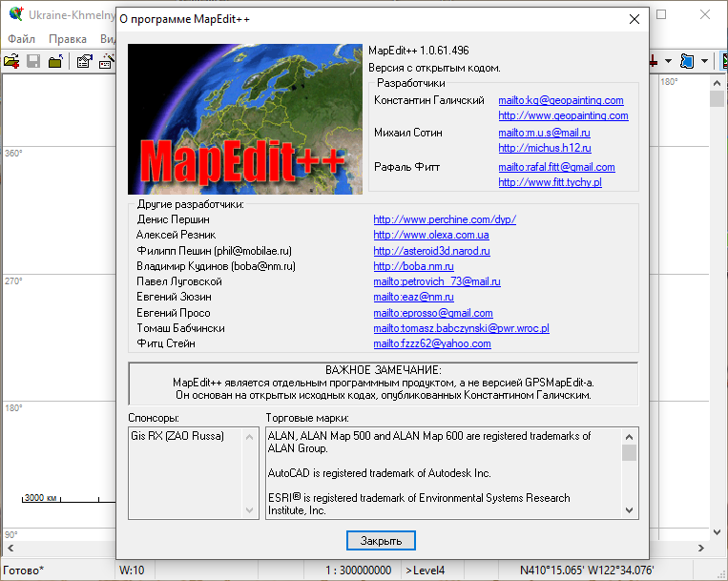Screen dimensions: 728x581
Task: Open http://www.geopainting.com link
Action: 563,115
